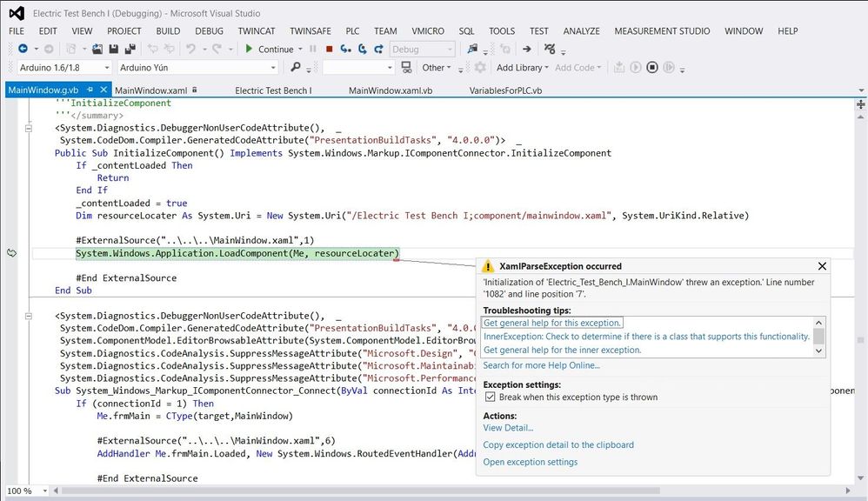The height and width of the screenshot is (501, 868).
Task: Show the open documents list dropdown arrow
Action: coord(861,90)
